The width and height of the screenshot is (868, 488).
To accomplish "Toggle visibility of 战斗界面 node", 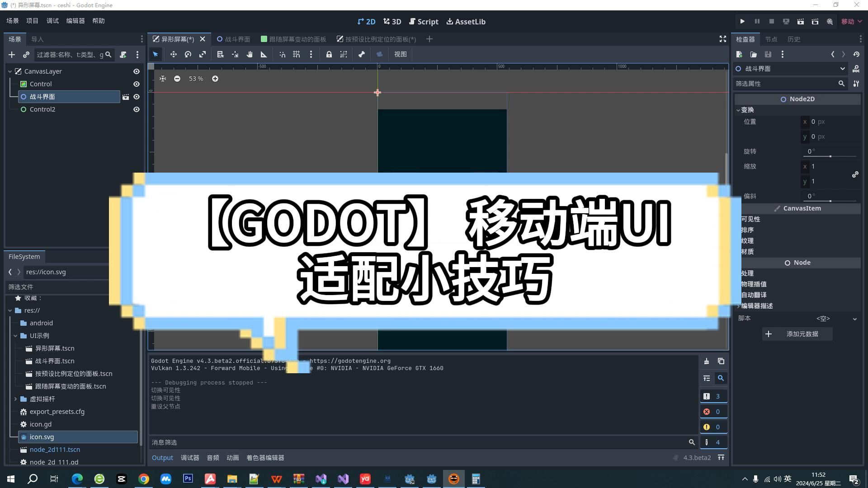I will (137, 96).
